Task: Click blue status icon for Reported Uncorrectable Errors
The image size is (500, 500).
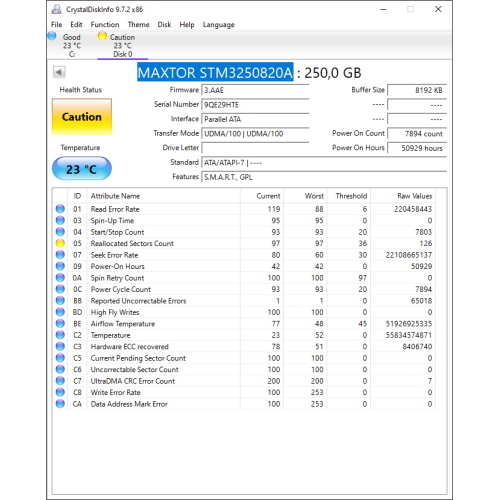Action: [60, 300]
